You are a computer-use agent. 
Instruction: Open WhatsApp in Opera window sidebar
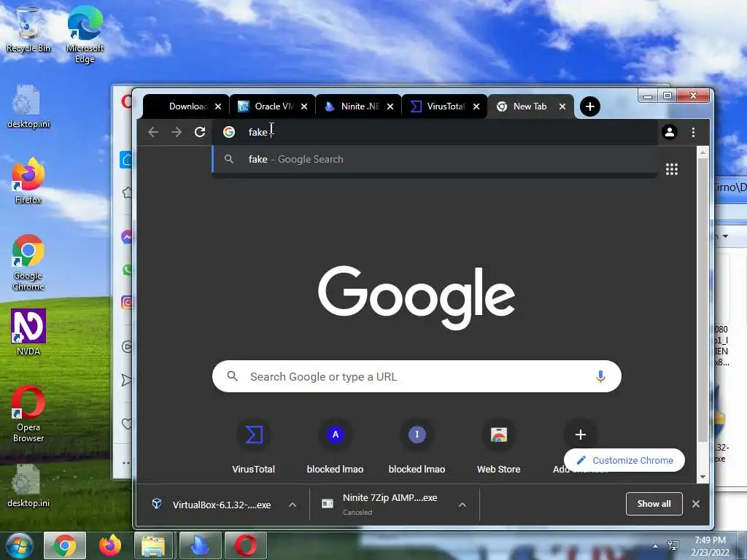tap(127, 270)
